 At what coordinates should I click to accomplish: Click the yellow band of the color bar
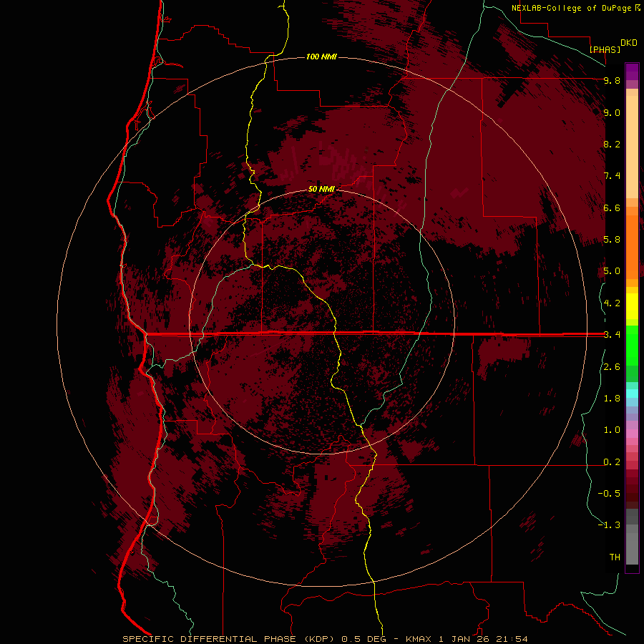(x=632, y=306)
